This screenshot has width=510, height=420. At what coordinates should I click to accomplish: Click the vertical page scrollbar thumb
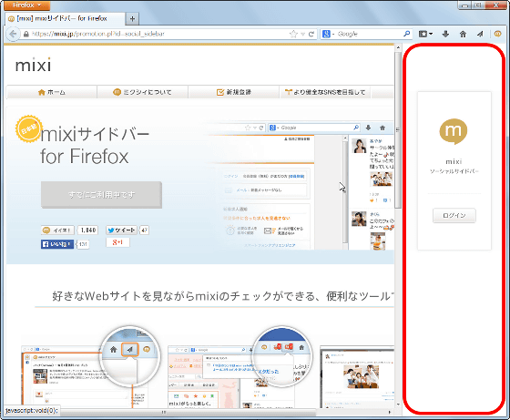[398, 130]
